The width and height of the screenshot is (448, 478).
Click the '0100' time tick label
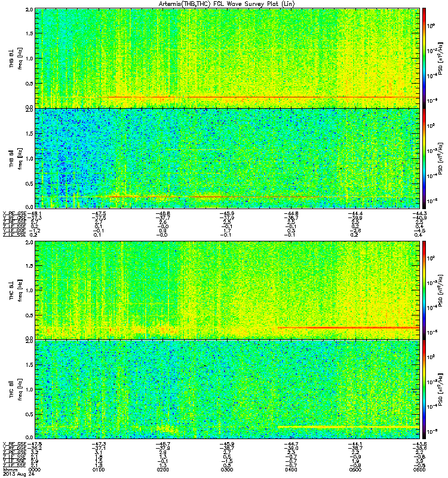(99, 470)
